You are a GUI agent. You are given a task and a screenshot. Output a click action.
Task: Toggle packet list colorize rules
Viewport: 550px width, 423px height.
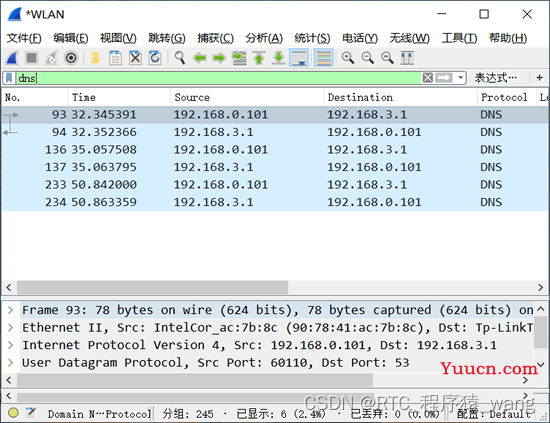(x=323, y=58)
